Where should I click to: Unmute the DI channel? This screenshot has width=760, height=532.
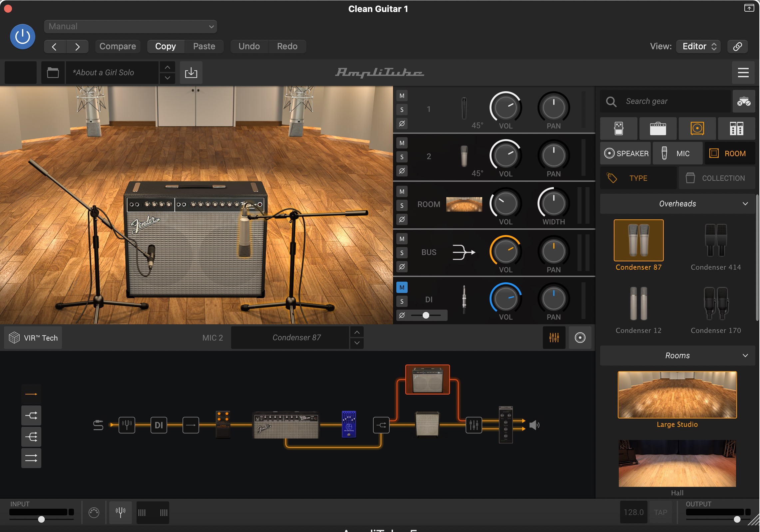(x=402, y=287)
